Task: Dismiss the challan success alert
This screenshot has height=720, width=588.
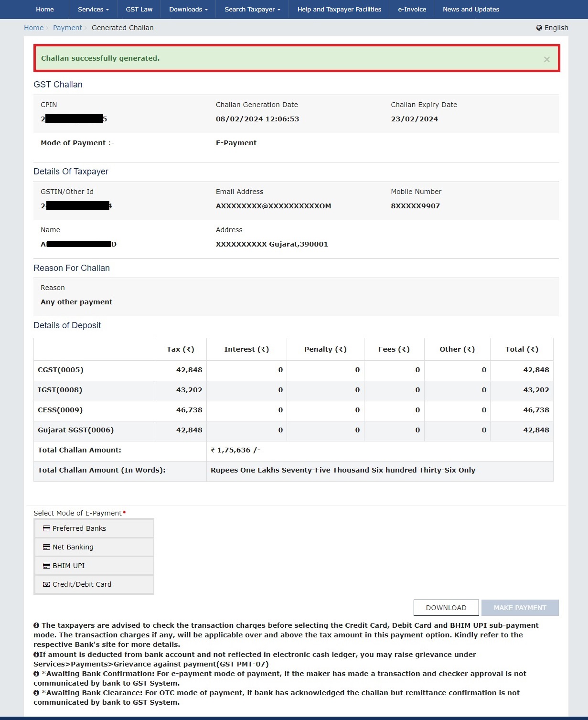Action: 546,59
